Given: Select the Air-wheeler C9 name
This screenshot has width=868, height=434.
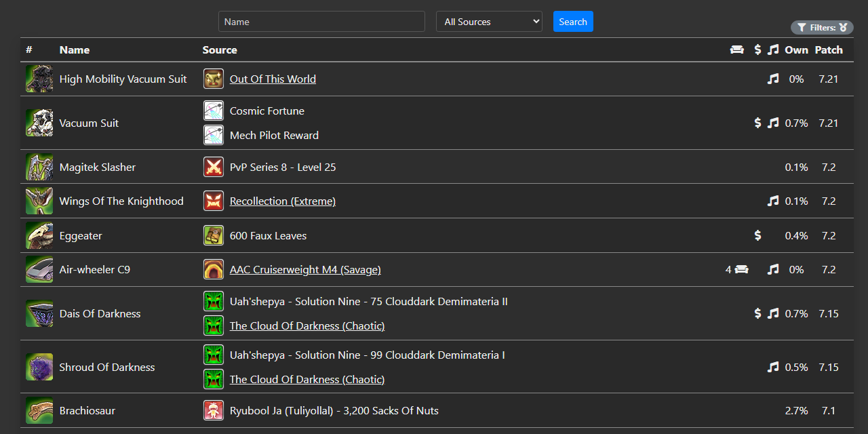Looking at the screenshot, I should [x=95, y=269].
